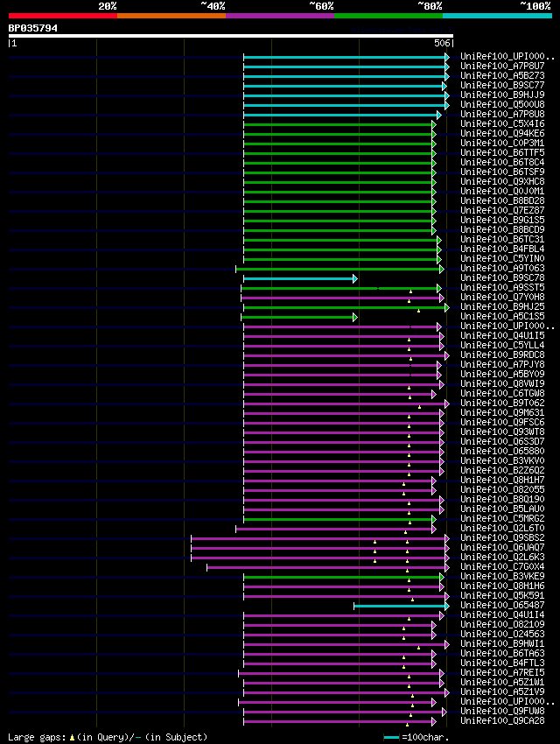
Task: Open hit UniRef100_C6TGW8
Action: point(502,393)
